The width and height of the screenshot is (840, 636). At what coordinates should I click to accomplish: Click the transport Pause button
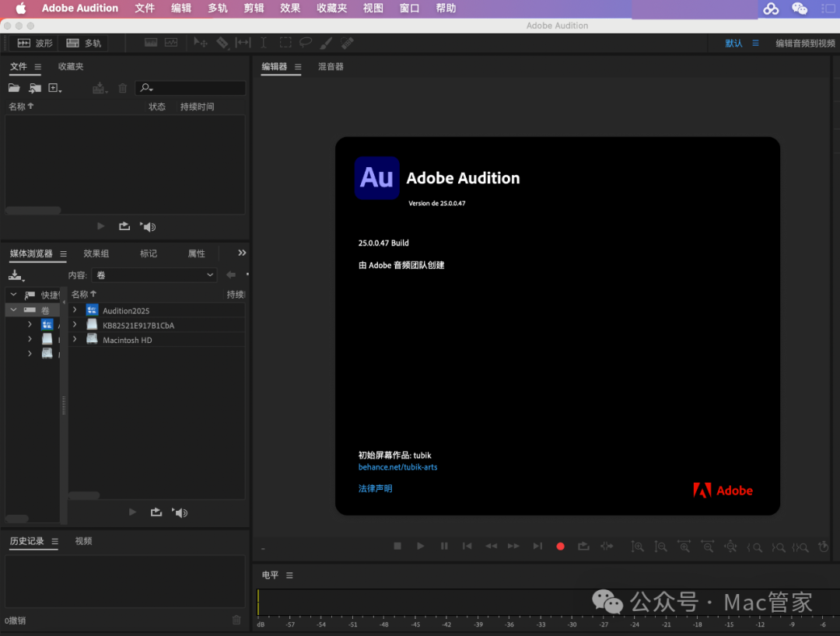click(444, 546)
